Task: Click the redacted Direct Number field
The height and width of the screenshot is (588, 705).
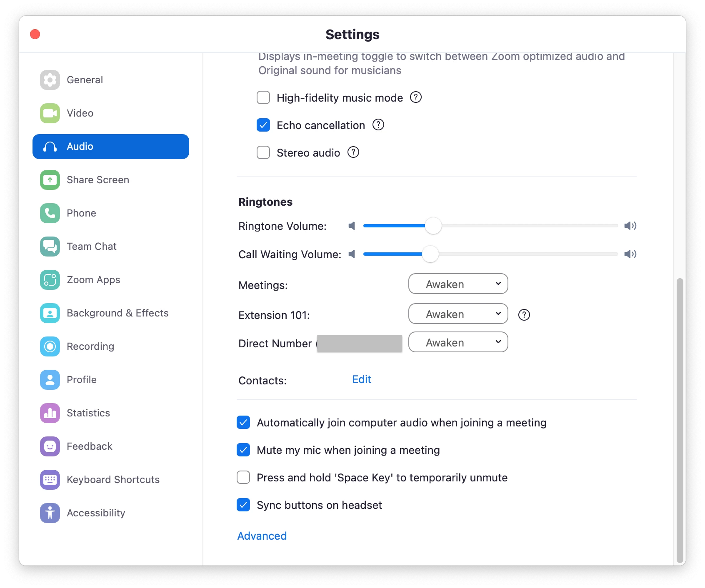Action: tap(360, 344)
